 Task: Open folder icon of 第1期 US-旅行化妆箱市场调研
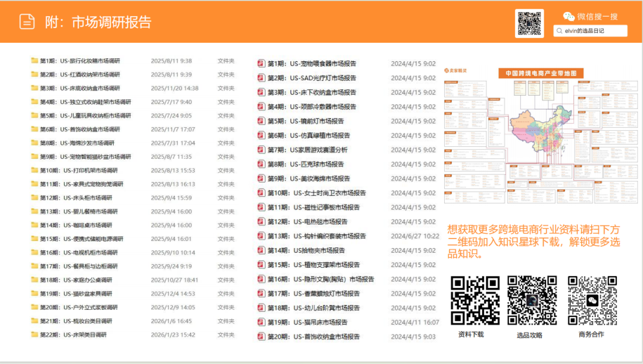(35, 59)
